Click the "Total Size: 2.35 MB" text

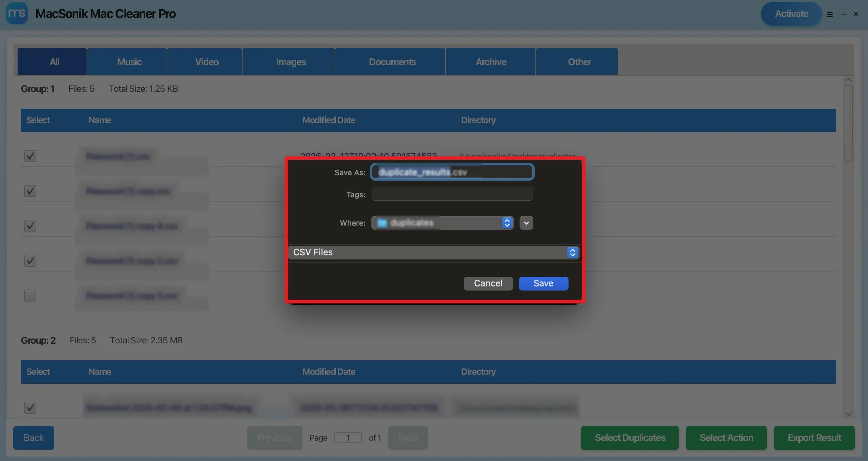click(x=146, y=340)
